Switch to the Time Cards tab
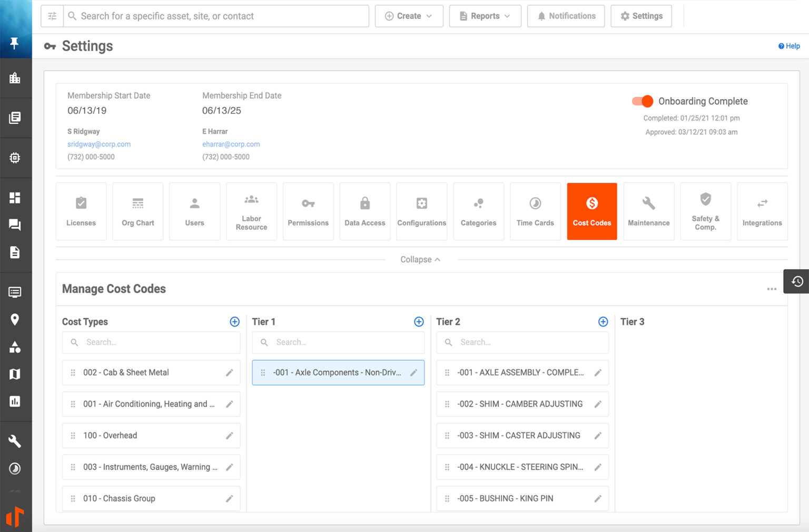Image resolution: width=809 pixels, height=532 pixels. pyautogui.click(x=535, y=211)
